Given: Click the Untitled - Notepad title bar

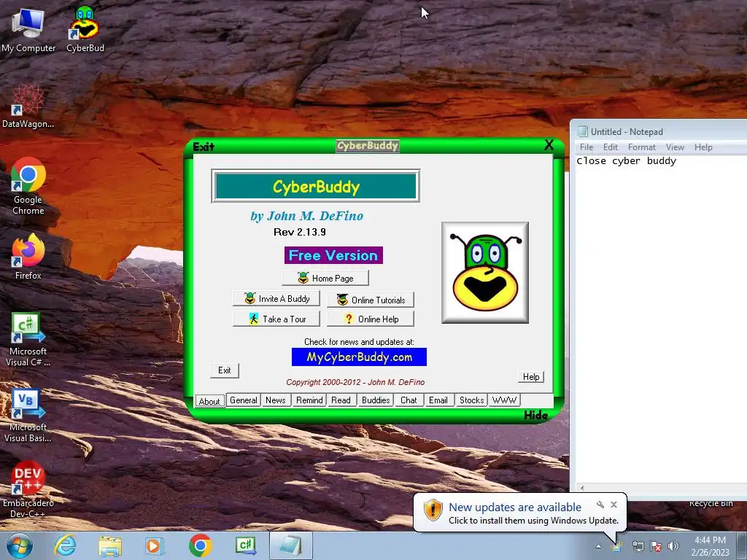Looking at the screenshot, I should coord(659,131).
